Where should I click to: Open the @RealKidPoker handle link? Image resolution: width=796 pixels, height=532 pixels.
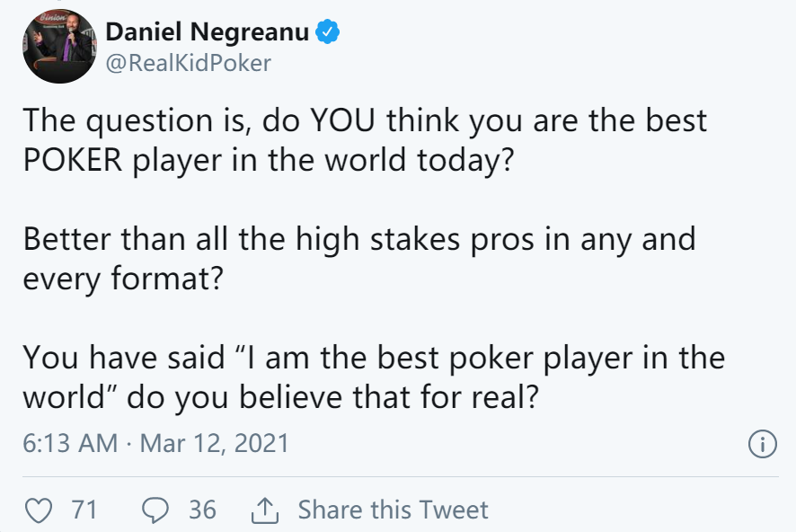tap(188, 63)
